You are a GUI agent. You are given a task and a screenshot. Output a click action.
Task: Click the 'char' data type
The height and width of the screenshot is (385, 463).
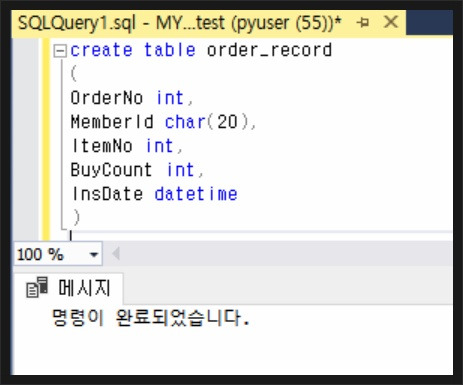[185, 122]
